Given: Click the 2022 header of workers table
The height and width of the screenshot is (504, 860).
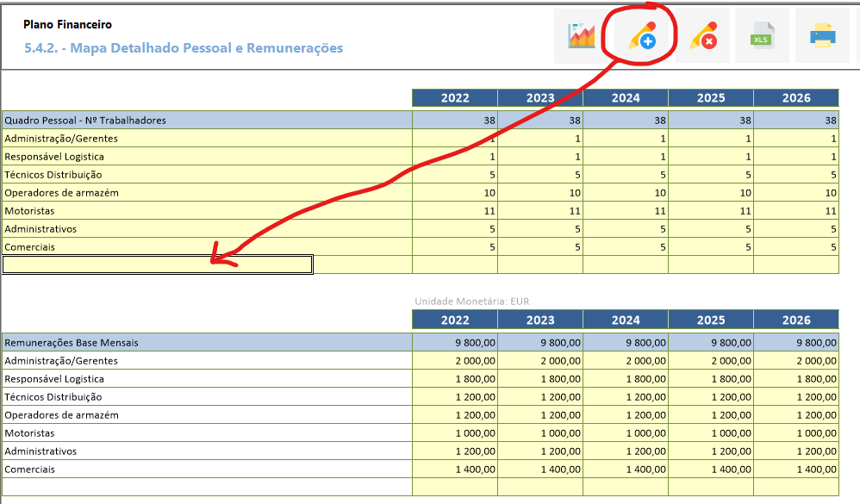Looking at the screenshot, I should click(455, 97).
